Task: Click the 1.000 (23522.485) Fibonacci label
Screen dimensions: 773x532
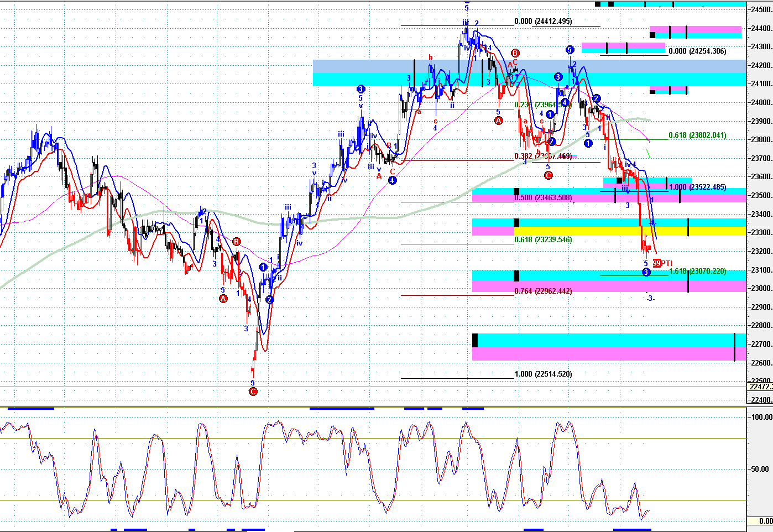Action: click(697, 187)
